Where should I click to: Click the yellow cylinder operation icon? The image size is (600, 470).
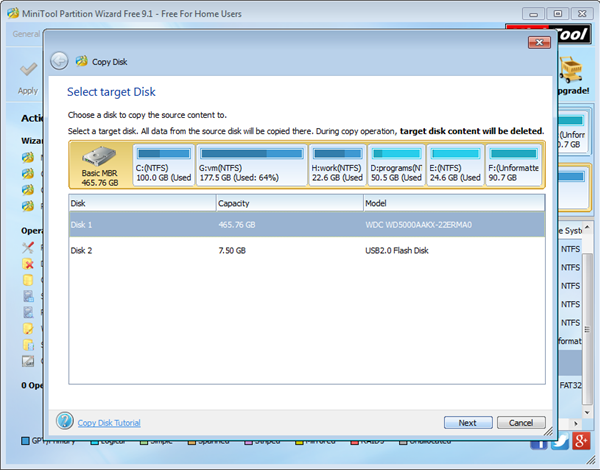coord(28,280)
